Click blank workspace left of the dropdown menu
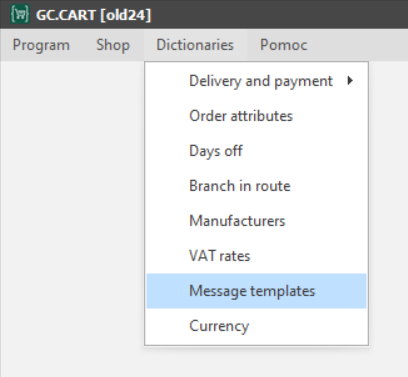Image resolution: width=408 pixels, height=377 pixels. [72, 217]
